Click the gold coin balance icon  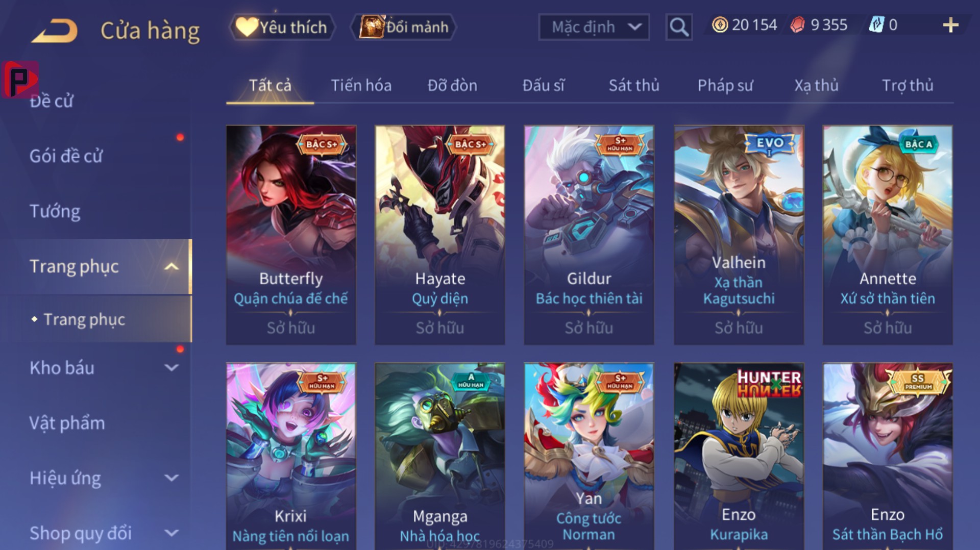[720, 24]
